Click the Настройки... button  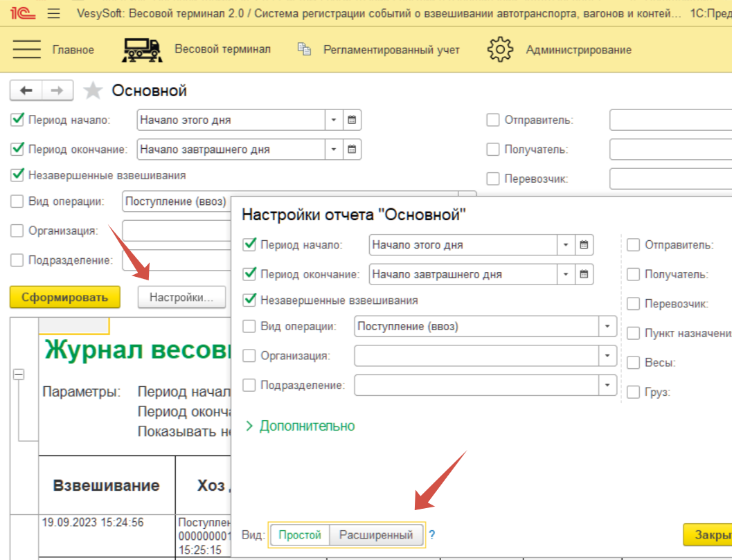(x=182, y=298)
